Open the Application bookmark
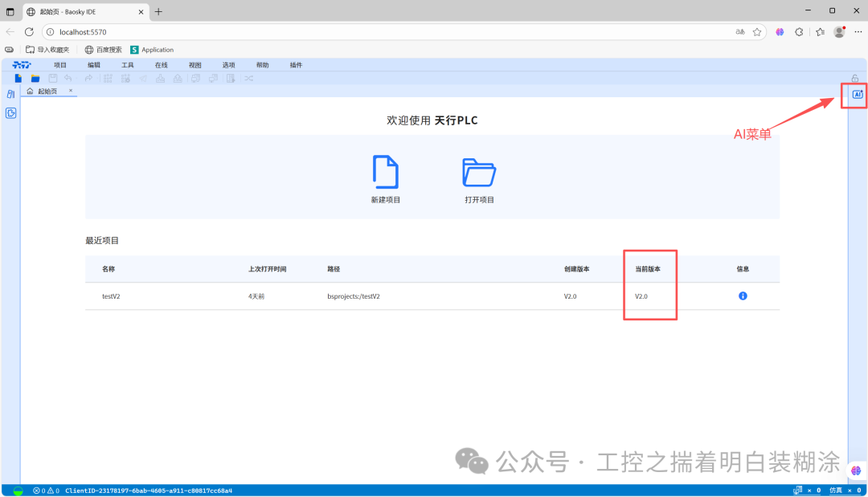The width and height of the screenshot is (868, 497). (152, 50)
